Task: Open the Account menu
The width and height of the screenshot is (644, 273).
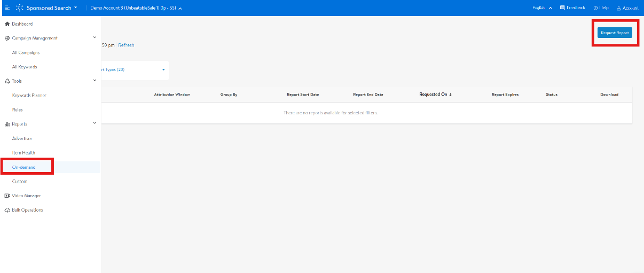Action: [x=627, y=8]
